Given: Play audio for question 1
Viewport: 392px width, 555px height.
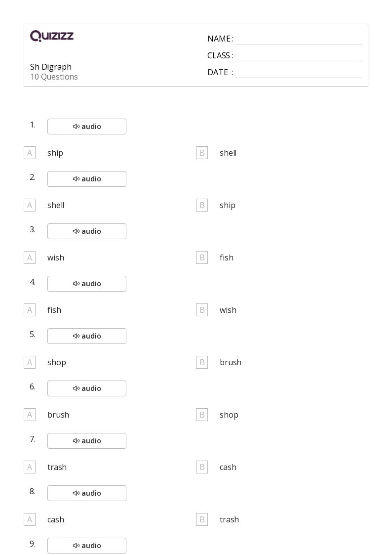Looking at the screenshot, I should click(x=87, y=127).
